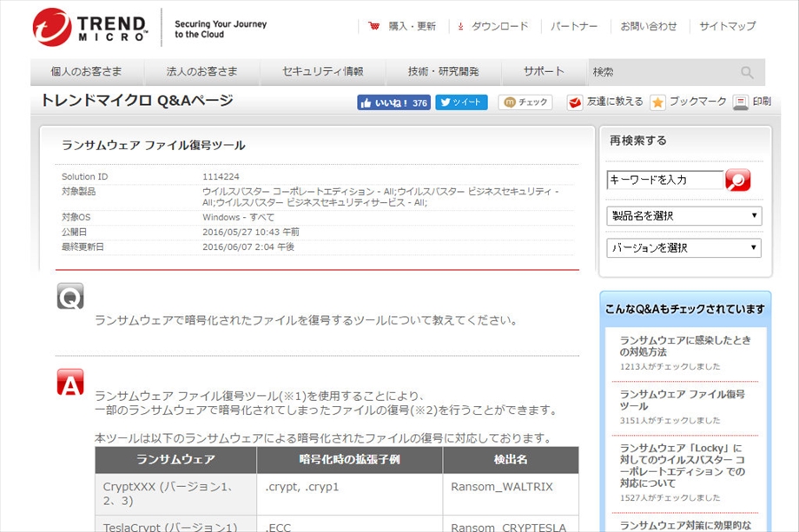This screenshot has height=532, width=799.
Task: Open the バージョンを選択 dropdown
Action: [683, 248]
